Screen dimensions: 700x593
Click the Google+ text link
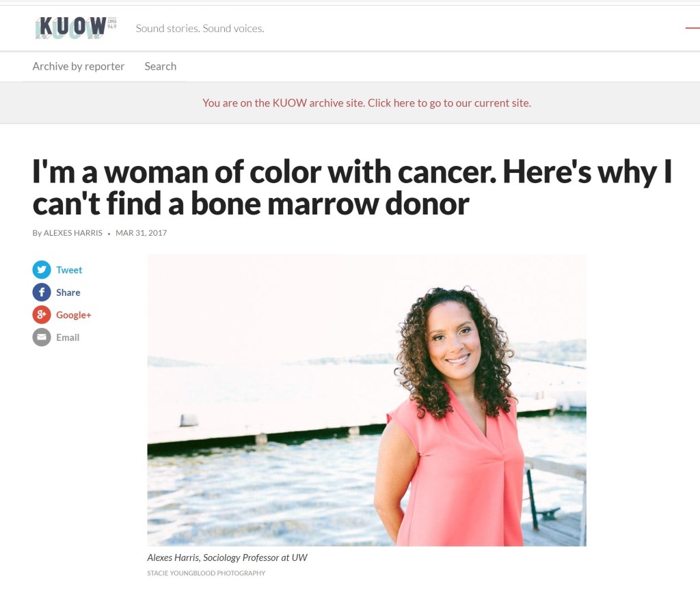point(74,315)
